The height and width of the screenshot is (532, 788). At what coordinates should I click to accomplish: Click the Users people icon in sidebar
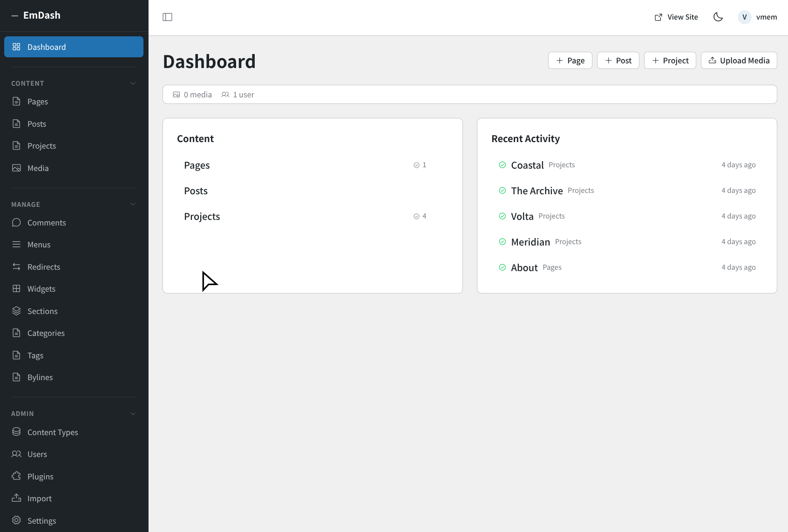(16, 454)
